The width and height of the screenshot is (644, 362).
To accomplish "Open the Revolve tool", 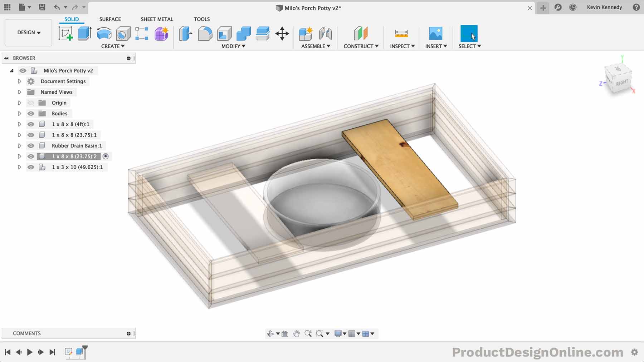I will pos(103,33).
